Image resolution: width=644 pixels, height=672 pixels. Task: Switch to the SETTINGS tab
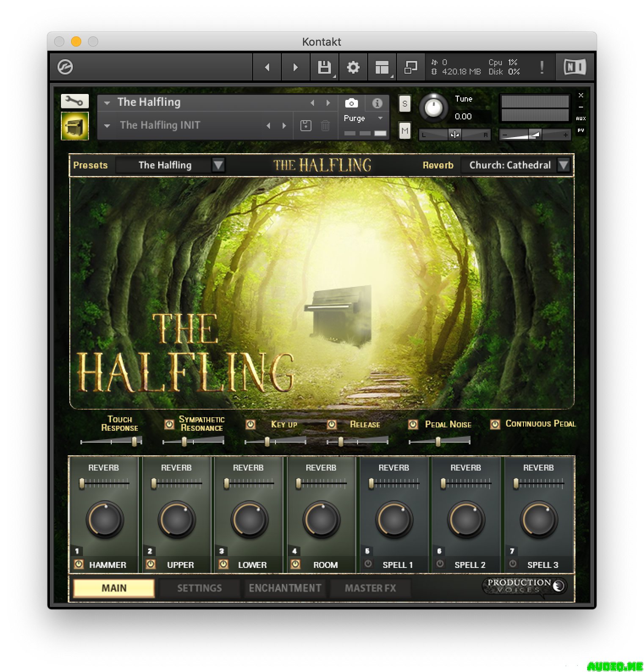tap(199, 588)
